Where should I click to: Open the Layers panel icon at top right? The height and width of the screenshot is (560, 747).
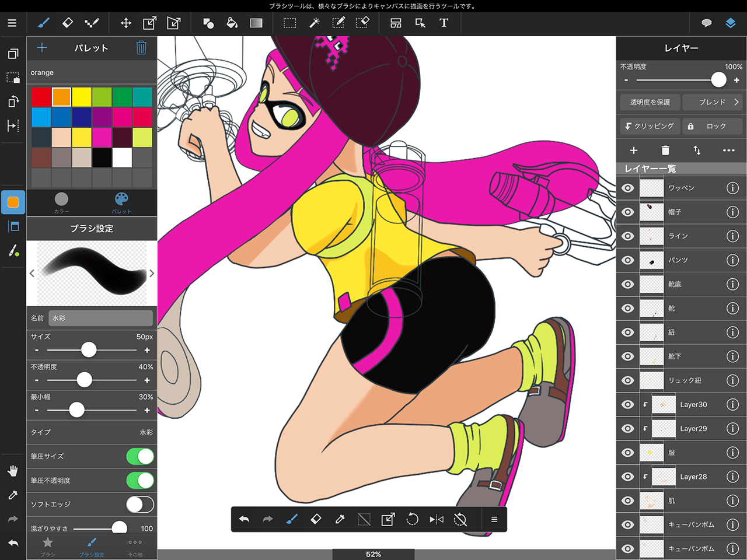click(x=731, y=23)
